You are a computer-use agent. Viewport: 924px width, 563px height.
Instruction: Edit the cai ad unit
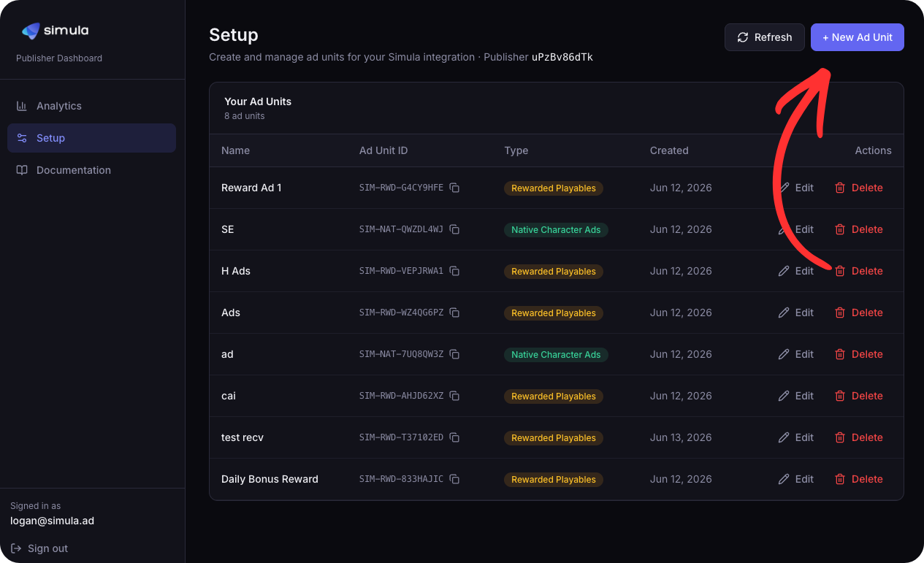tap(796, 396)
